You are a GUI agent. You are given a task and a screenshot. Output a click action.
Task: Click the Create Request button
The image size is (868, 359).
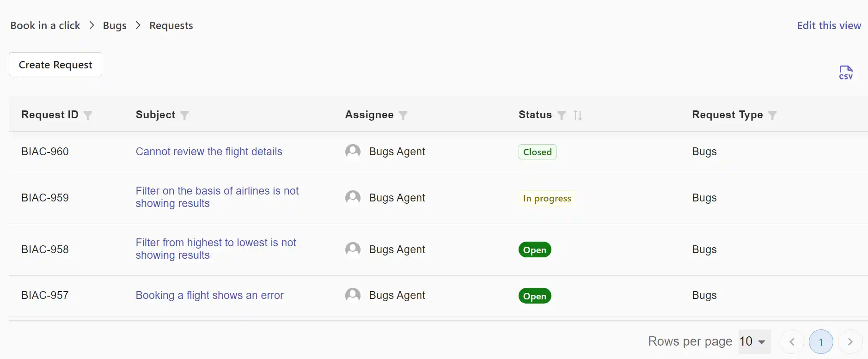(55, 64)
